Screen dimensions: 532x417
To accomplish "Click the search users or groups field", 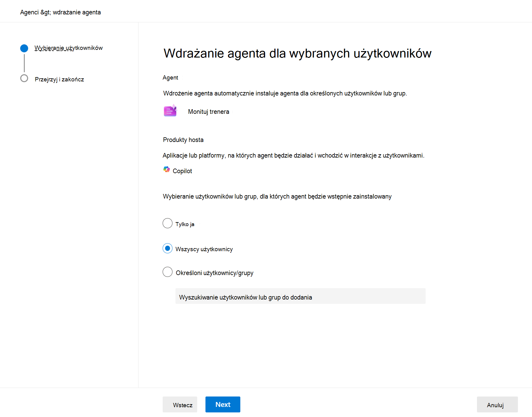I will click(300, 296).
